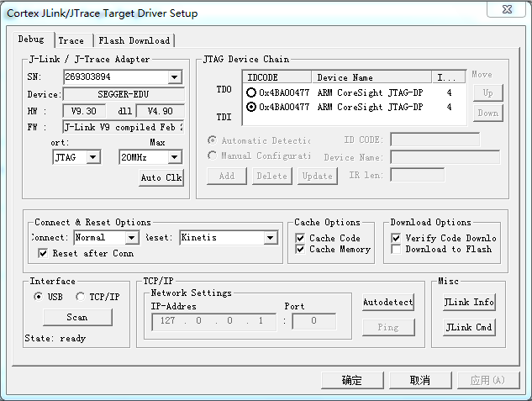Open the Reset Kinetis dropdown

(x=270, y=237)
